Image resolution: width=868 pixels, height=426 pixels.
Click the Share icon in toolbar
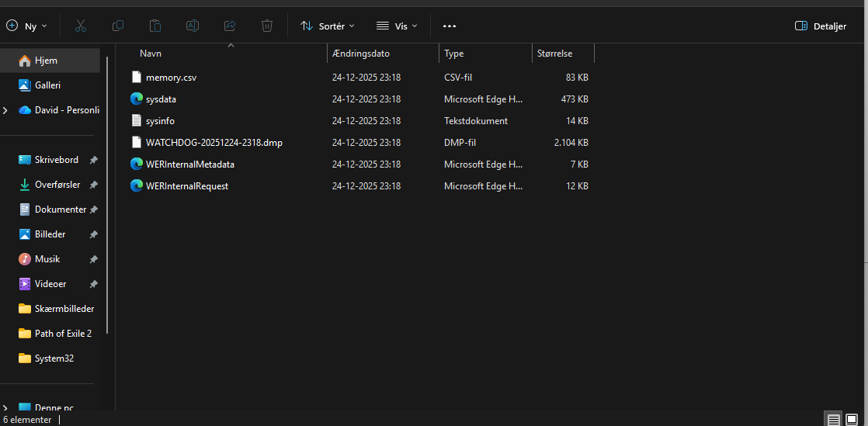(x=230, y=26)
